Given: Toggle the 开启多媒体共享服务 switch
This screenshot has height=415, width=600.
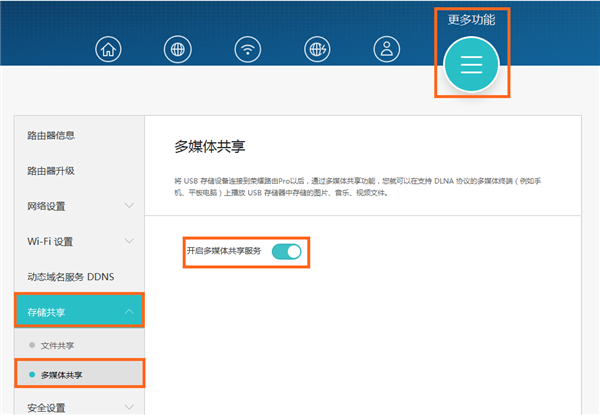Looking at the screenshot, I should [286, 251].
